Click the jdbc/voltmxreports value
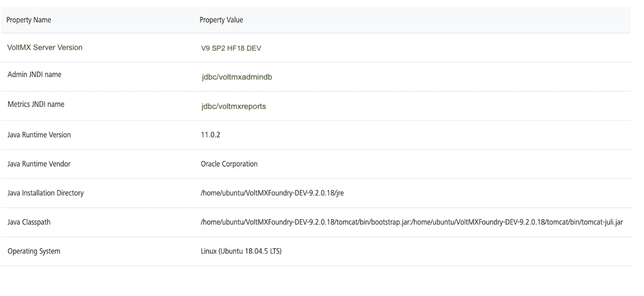 click(x=233, y=106)
